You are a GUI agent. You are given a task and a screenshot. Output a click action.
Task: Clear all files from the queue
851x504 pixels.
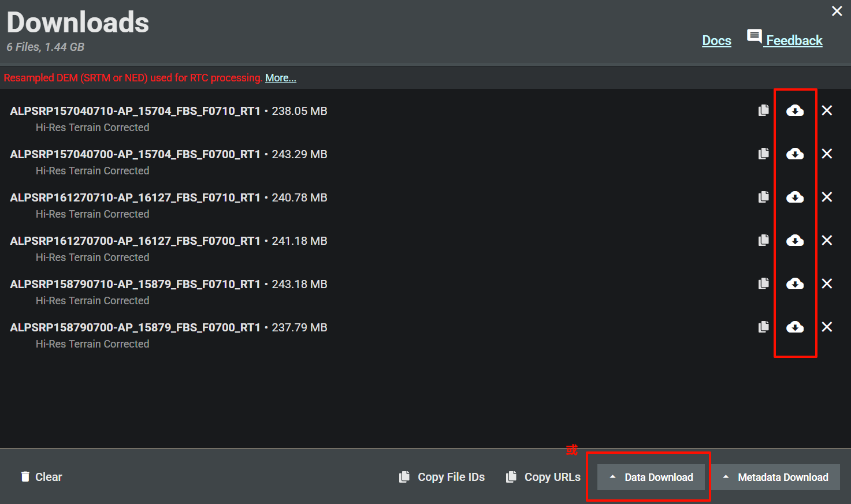41,477
